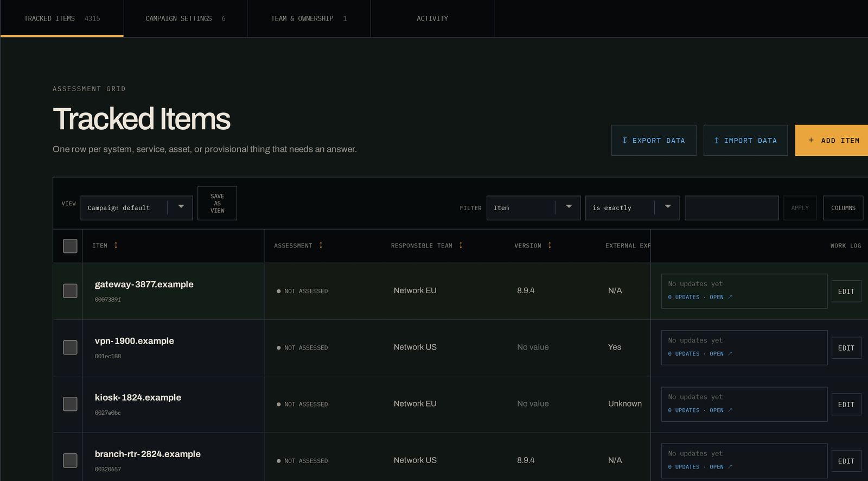Edit the kiosk-1824.example row

[846, 404]
